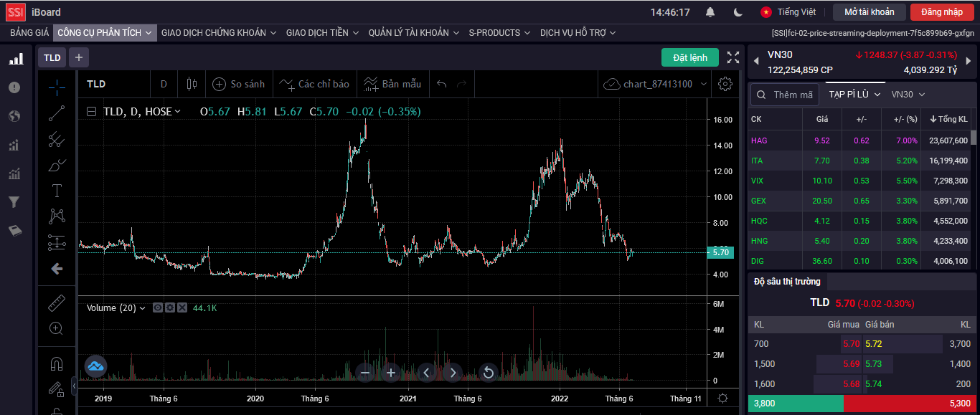Add a new chart tab with plus

79,57
